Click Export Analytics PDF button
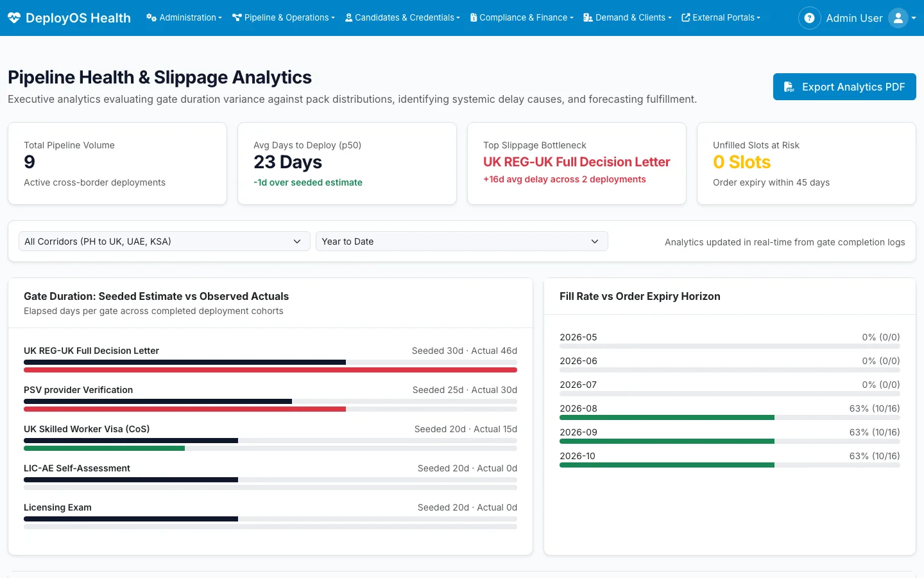This screenshot has width=924, height=578. coord(844,87)
